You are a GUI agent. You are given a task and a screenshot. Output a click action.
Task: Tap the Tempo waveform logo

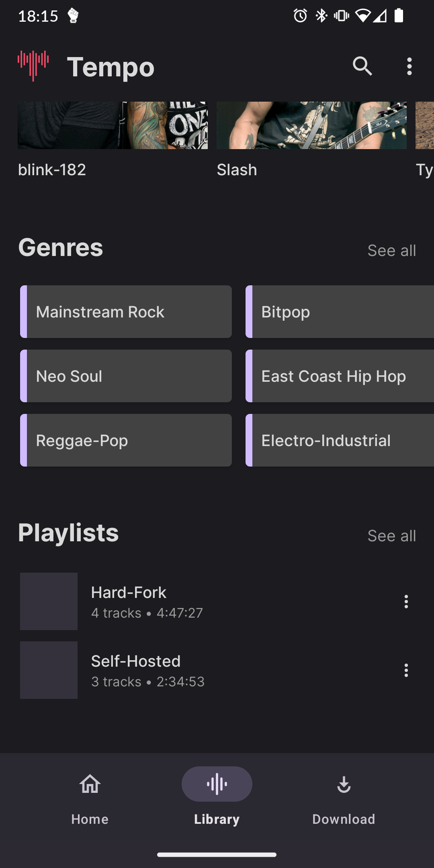(33, 66)
